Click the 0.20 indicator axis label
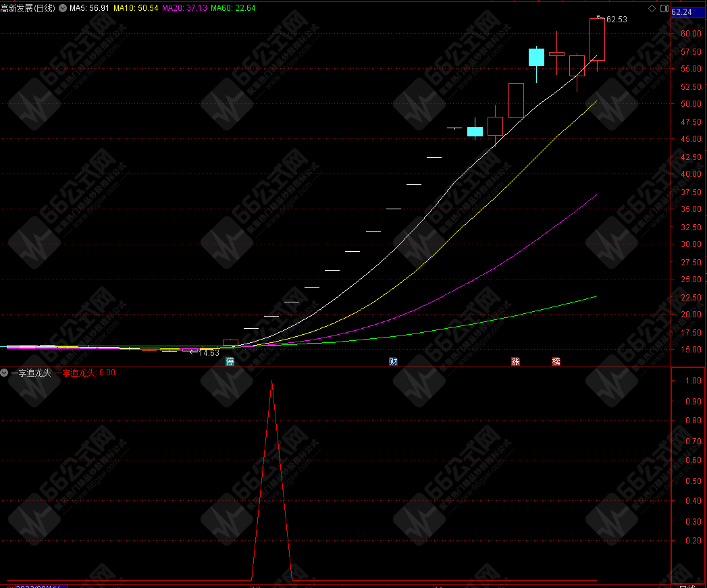Image resolution: width=707 pixels, height=588 pixels. click(693, 541)
